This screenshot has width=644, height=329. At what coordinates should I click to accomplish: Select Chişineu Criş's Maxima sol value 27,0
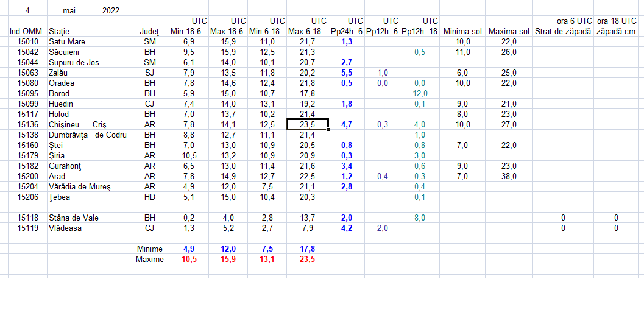click(509, 124)
